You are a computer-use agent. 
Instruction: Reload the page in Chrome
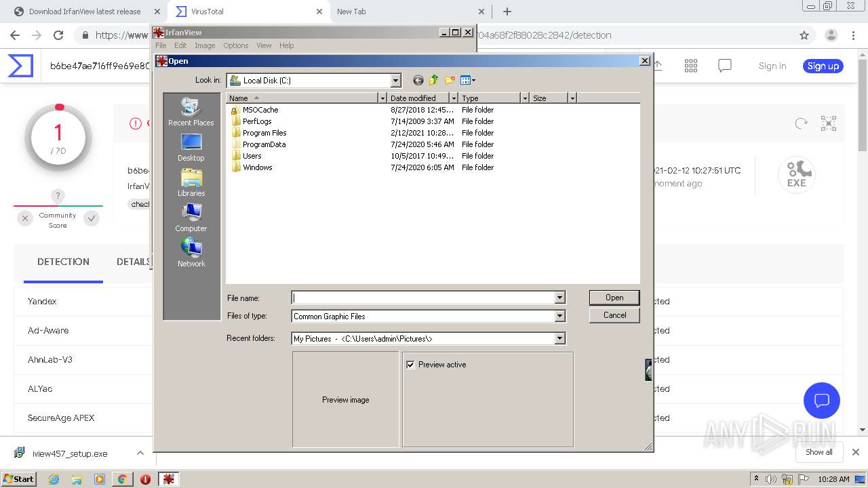click(58, 35)
